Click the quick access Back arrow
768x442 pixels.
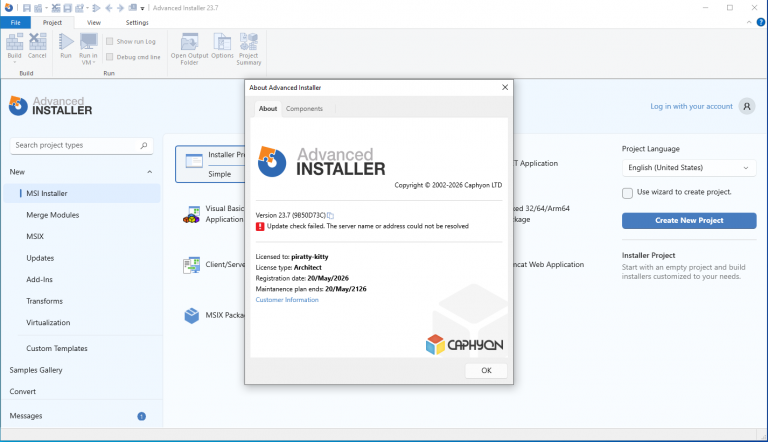(109, 8)
